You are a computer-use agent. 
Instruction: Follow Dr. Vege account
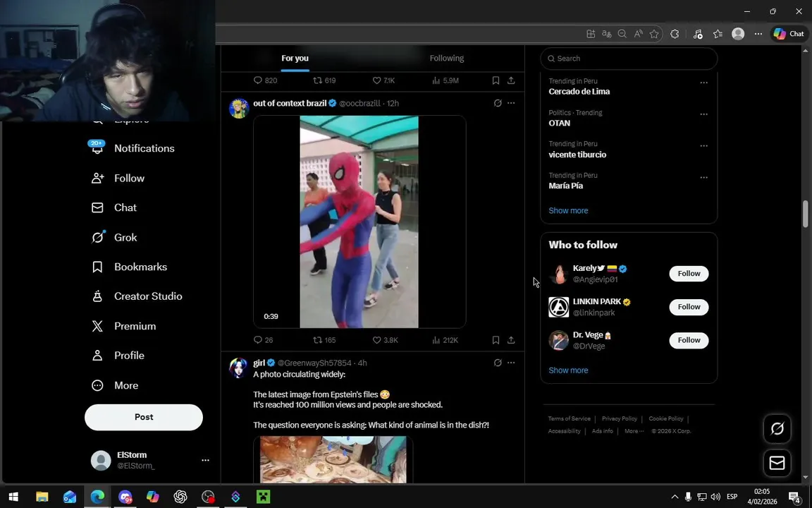tap(689, 340)
